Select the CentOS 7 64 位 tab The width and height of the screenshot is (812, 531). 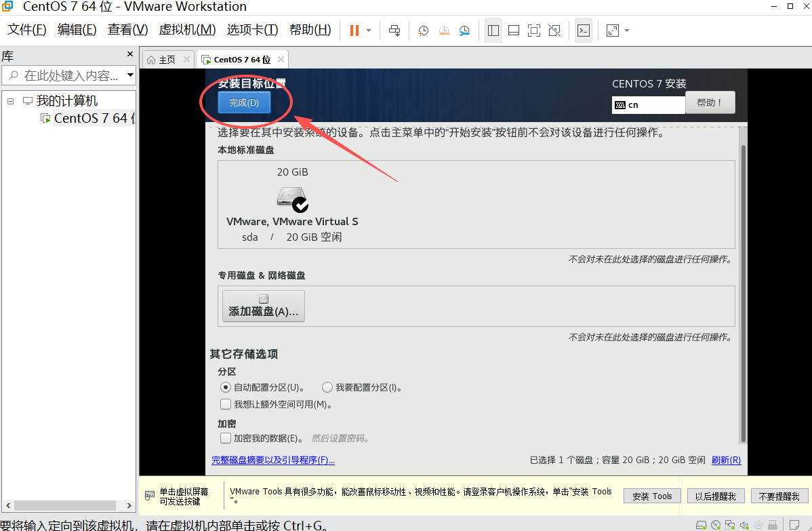coord(243,60)
